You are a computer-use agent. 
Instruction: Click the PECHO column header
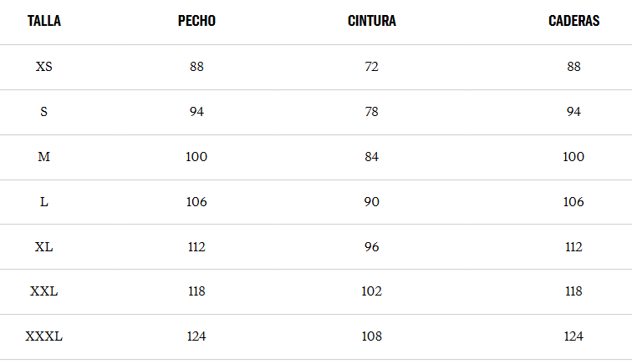pos(196,21)
